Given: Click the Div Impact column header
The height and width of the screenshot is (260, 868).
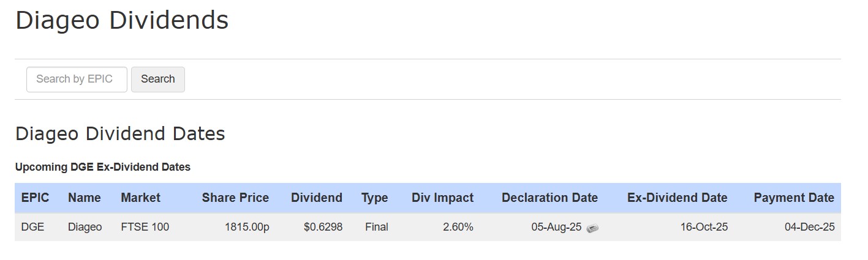Looking at the screenshot, I should tap(442, 198).
